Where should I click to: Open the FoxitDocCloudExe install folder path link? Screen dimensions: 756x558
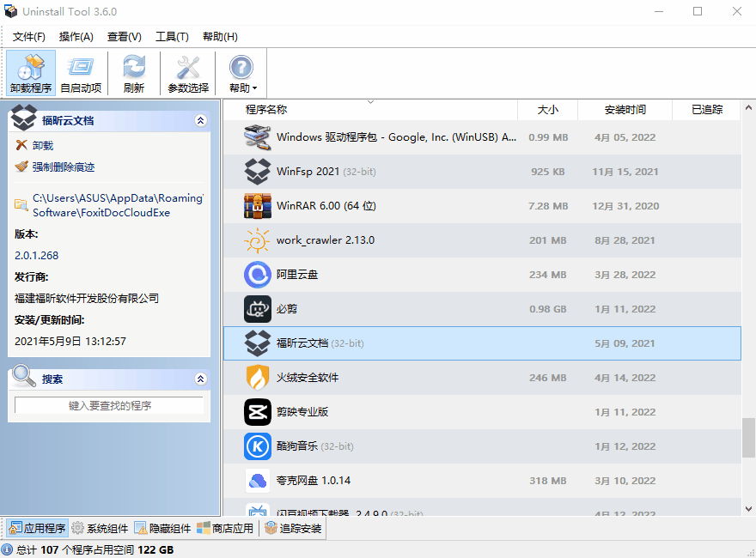pyautogui.click(x=119, y=205)
